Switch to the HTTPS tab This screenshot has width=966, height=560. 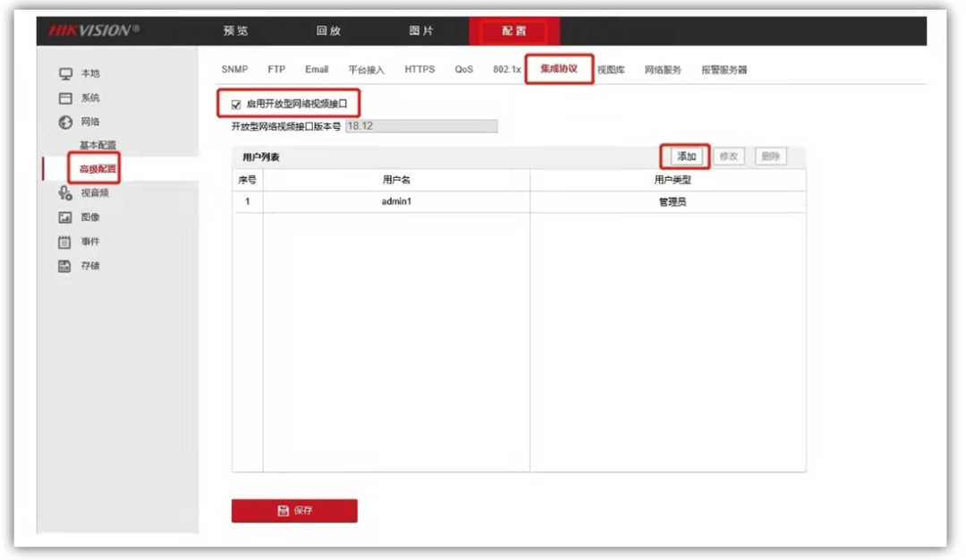[x=419, y=69]
